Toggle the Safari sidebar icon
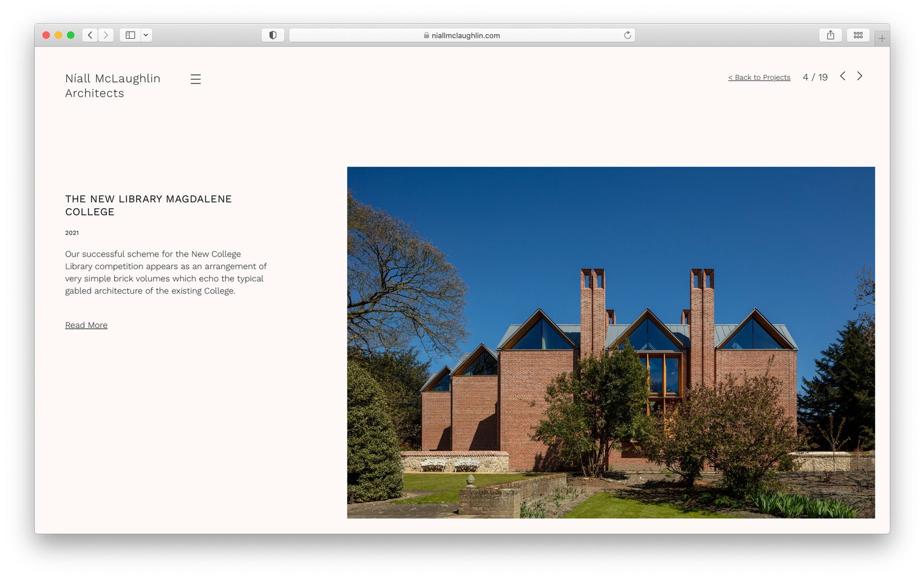This screenshot has height=579, width=924. click(130, 35)
